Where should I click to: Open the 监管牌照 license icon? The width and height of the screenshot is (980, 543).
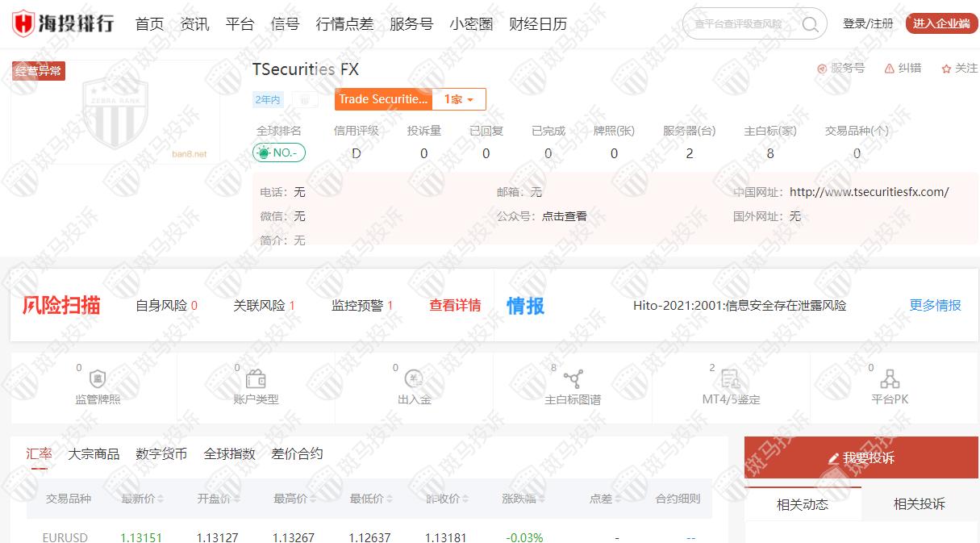click(x=98, y=379)
